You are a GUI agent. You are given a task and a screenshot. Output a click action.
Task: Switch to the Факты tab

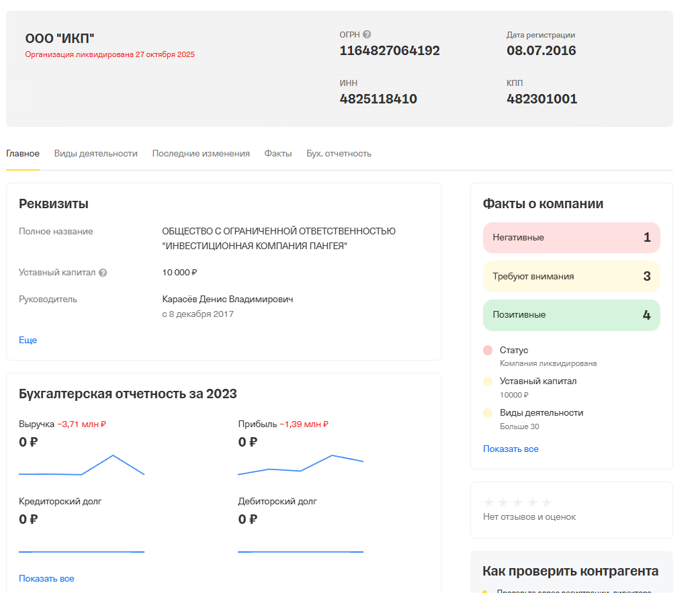[277, 153]
